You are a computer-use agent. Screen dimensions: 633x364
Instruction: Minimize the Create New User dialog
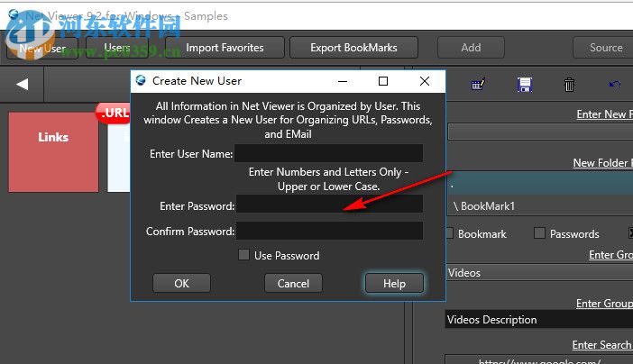pyautogui.click(x=343, y=81)
